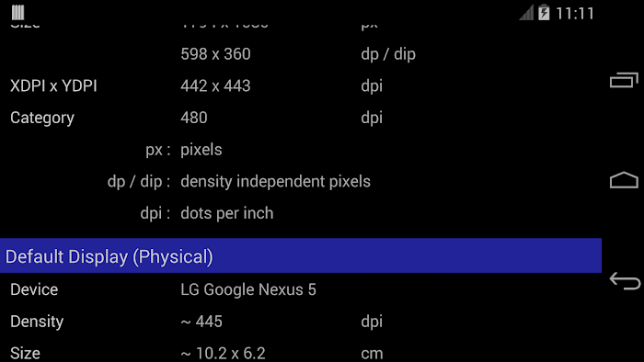Image resolution: width=644 pixels, height=362 pixels.
Task: Tap the dots per inch legend text
Action: coord(226,213)
